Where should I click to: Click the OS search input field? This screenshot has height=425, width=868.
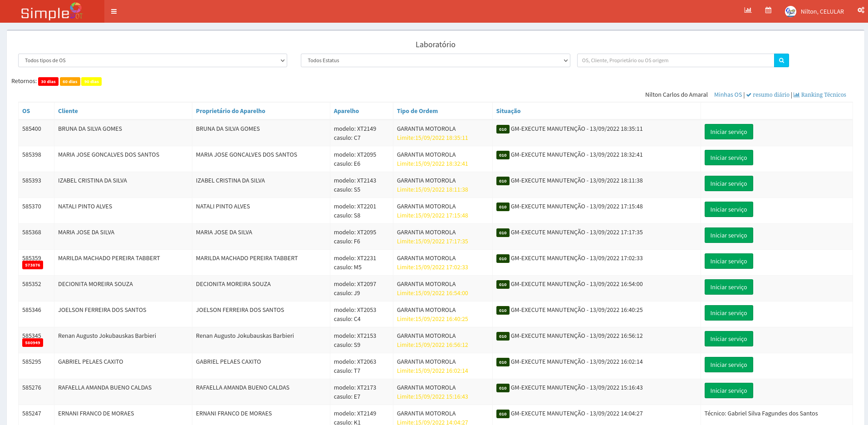pyautogui.click(x=675, y=60)
